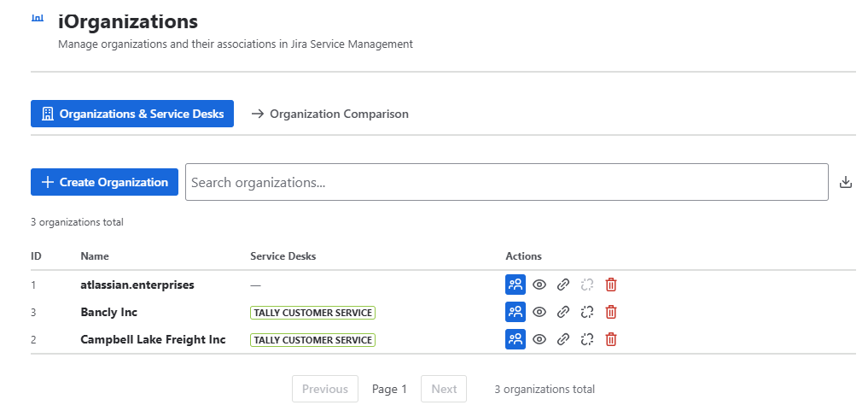Click Campbell Lake Freight's TALLY CUSTOMER SERVICE tag
The height and width of the screenshot is (405, 868).
click(x=312, y=339)
